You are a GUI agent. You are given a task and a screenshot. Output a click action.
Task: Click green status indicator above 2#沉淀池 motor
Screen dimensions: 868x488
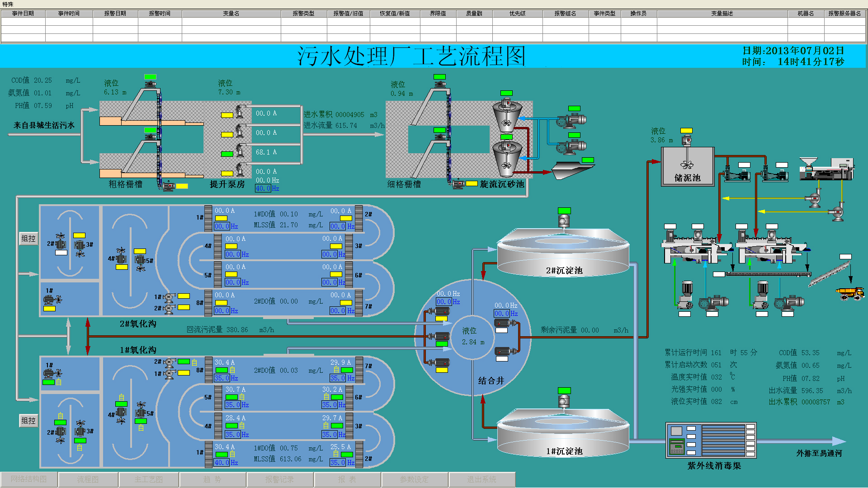tap(564, 211)
